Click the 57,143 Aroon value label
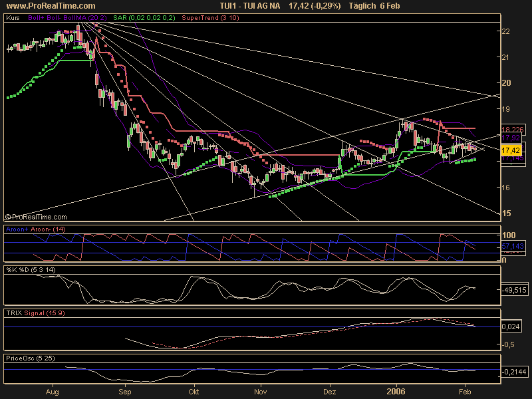This screenshot has height=399, width=532. 513,245
